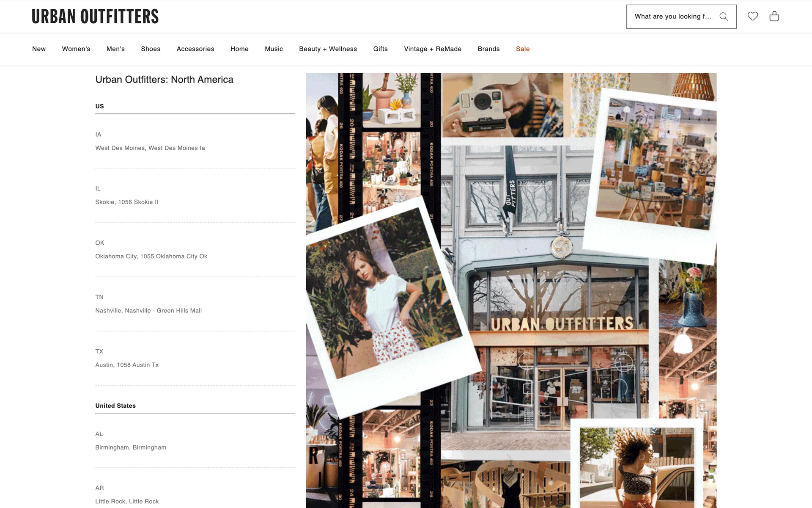812x508 pixels.
Task: Open Vintage + ReMade menu
Action: point(433,49)
